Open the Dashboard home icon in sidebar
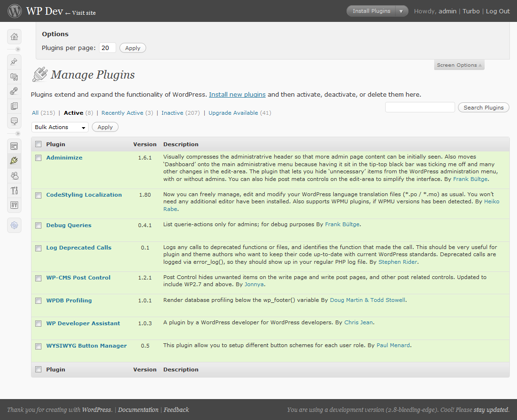 14,37
